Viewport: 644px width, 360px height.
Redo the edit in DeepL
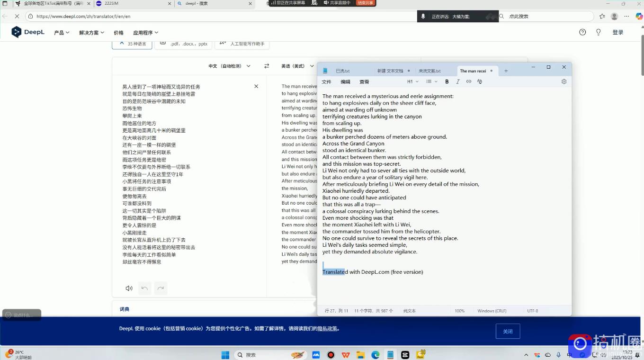(161, 288)
